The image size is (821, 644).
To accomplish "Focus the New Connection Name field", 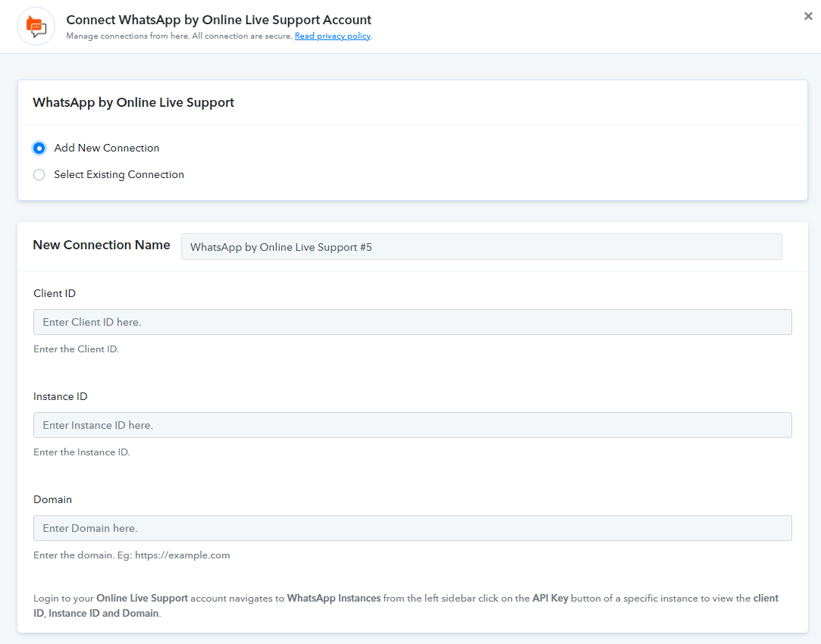I will click(x=481, y=247).
